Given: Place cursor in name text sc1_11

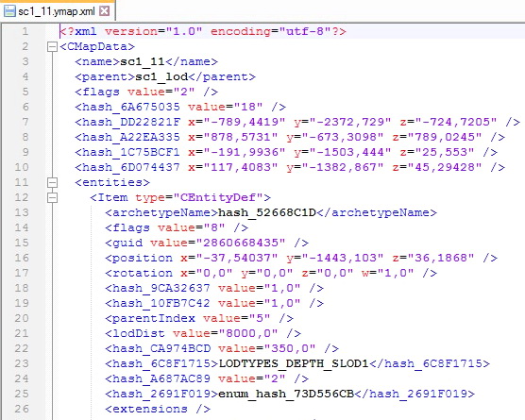Looking at the screenshot, I should coord(143,61).
